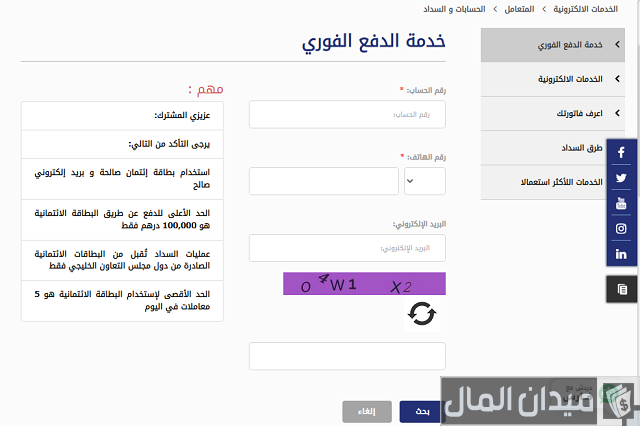This screenshot has width=640, height=426.
Task: Select الخدمات الالكترونية sidebar item
Action: tap(553, 79)
